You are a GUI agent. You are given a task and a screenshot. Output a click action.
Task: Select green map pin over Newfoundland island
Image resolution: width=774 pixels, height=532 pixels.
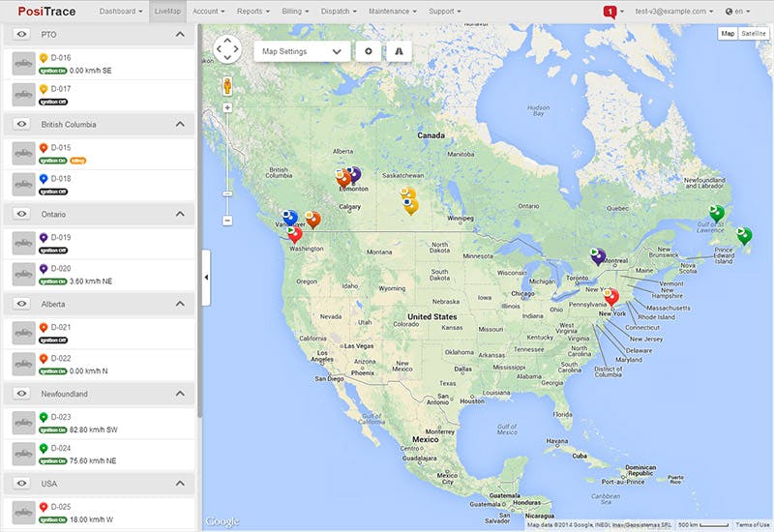click(x=744, y=235)
